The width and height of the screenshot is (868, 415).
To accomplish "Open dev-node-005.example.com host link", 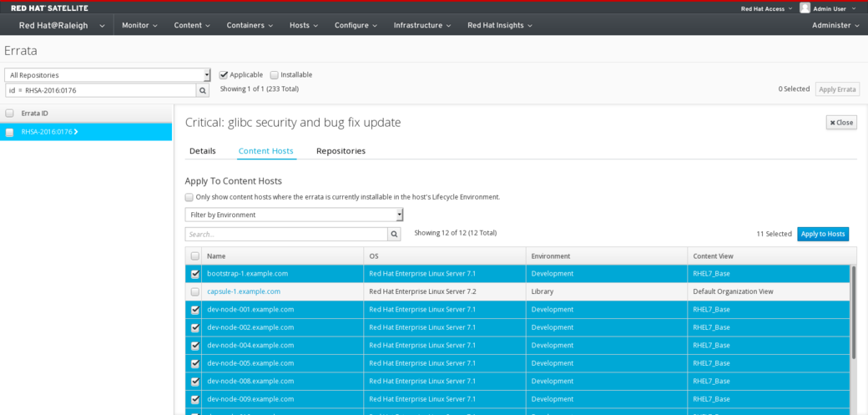I will (x=250, y=363).
